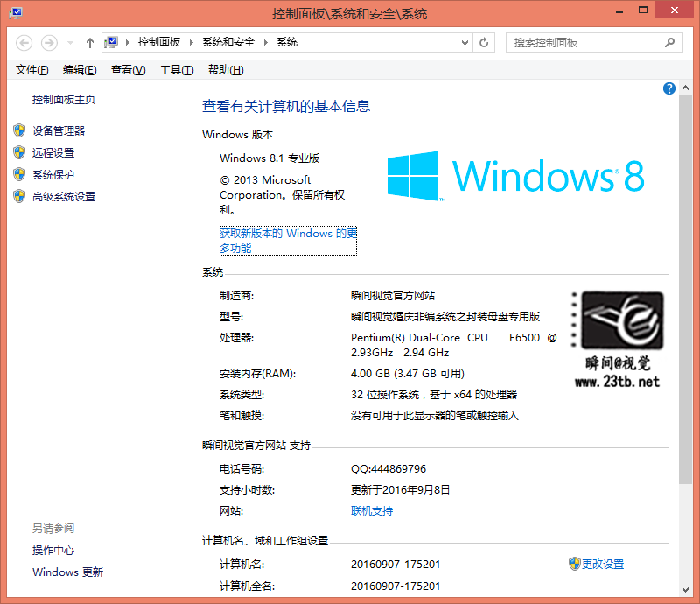Click the vertical scrollbar thumb
The image size is (700, 604).
(x=686, y=289)
